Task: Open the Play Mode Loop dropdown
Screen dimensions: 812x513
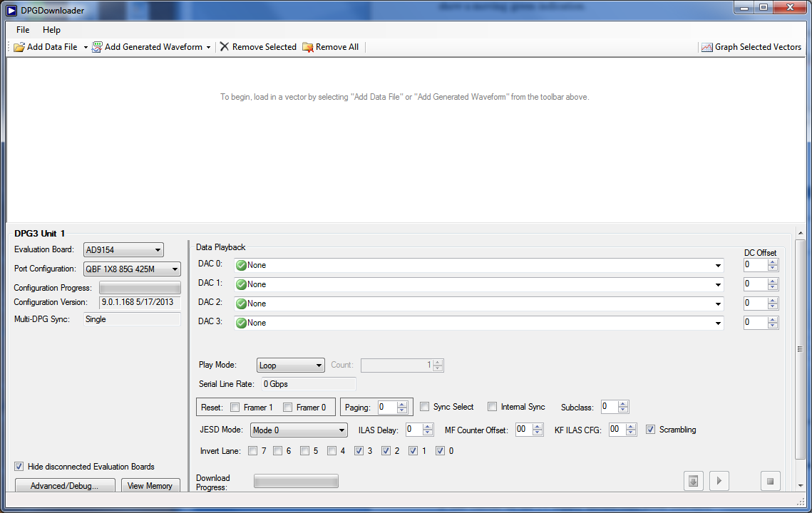Action: tap(291, 365)
